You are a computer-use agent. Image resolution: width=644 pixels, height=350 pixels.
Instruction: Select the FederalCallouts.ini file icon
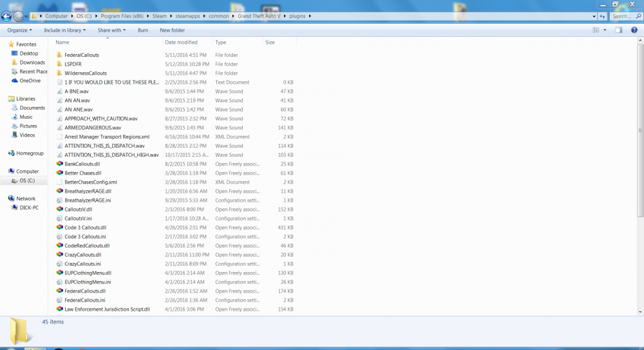click(x=59, y=300)
